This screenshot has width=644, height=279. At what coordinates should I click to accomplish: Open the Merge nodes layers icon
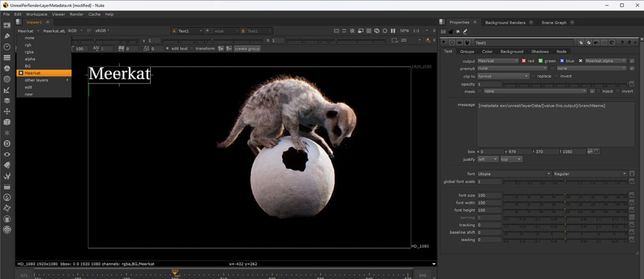pos(7,100)
